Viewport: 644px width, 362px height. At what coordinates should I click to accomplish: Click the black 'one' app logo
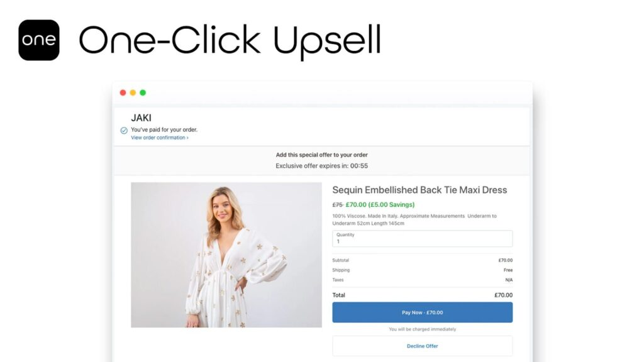[x=39, y=40]
